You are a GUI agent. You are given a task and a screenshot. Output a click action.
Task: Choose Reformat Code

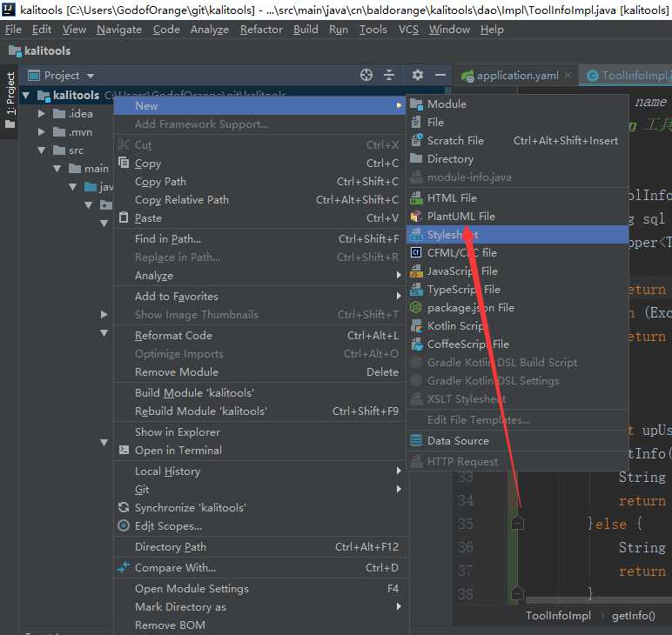(259, 335)
